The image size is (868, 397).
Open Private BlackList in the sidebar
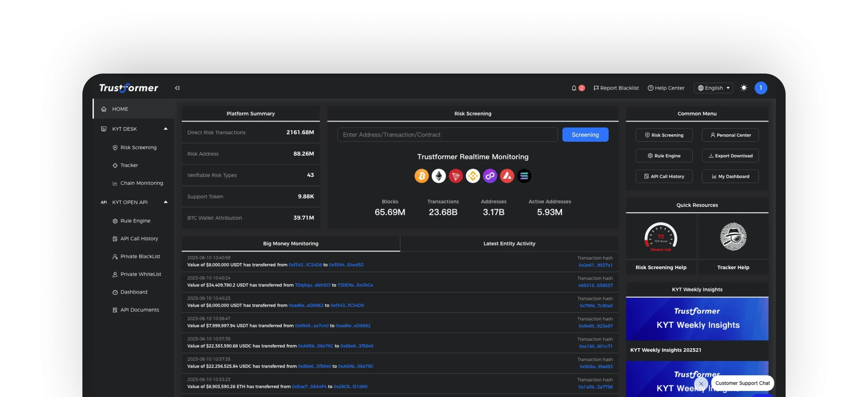pyautogui.click(x=136, y=257)
